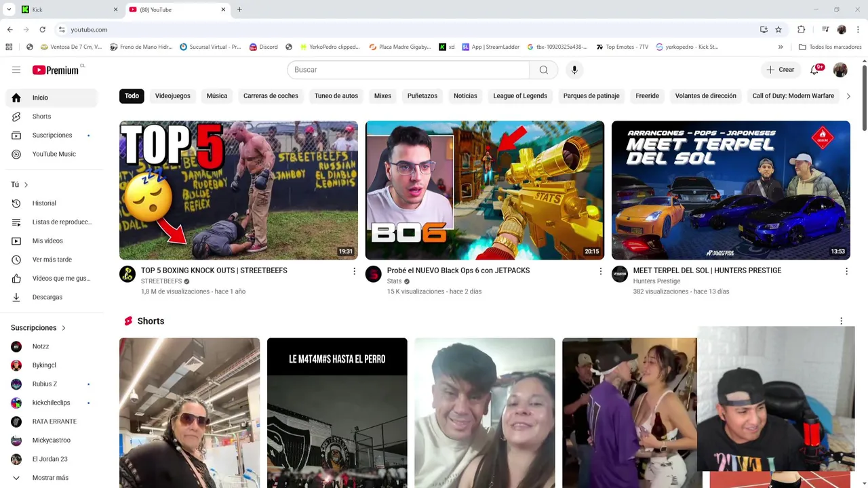The width and height of the screenshot is (868, 488).
Task: Open the BO6 jetpacks video thumbnail
Action: (485, 190)
